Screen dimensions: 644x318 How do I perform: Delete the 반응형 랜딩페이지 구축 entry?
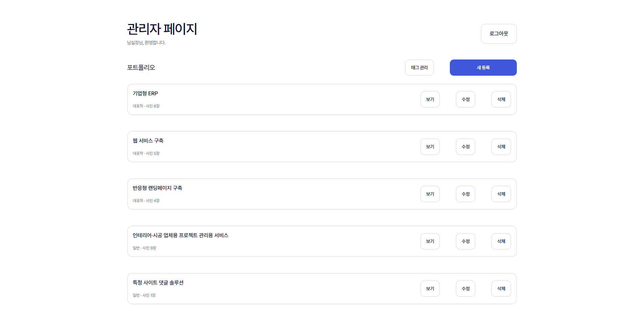(x=501, y=194)
